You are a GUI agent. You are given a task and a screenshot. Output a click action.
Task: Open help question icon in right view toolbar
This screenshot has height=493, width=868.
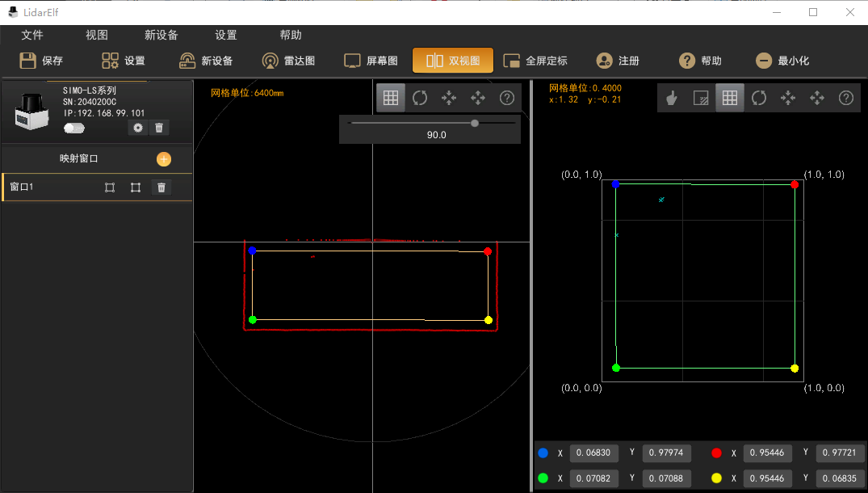(846, 98)
